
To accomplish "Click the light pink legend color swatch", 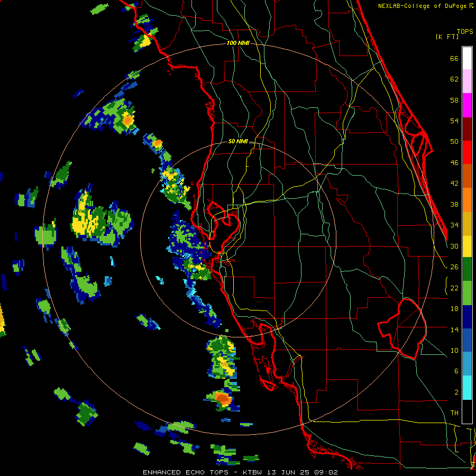I will coord(467,81).
